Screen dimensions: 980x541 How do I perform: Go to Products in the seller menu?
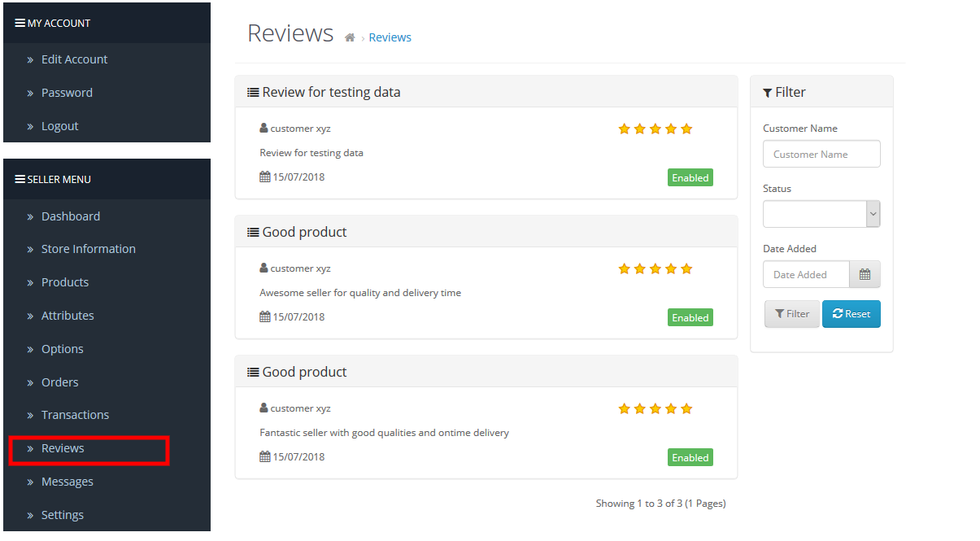pyautogui.click(x=65, y=282)
